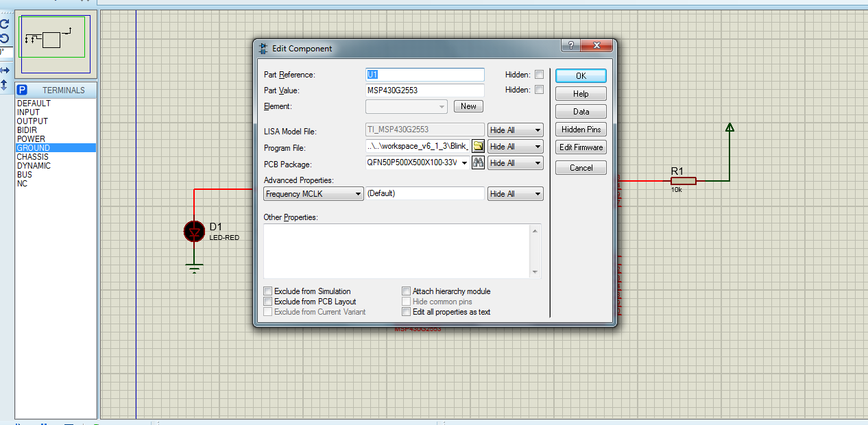Click the (Default) advanced property value field
The image size is (868, 425).
click(425, 194)
